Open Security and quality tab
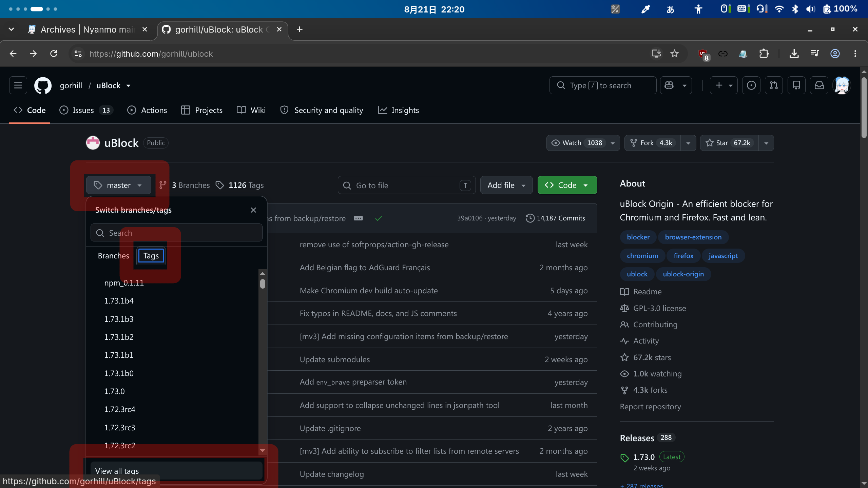This screenshot has width=868, height=488. pos(322,110)
